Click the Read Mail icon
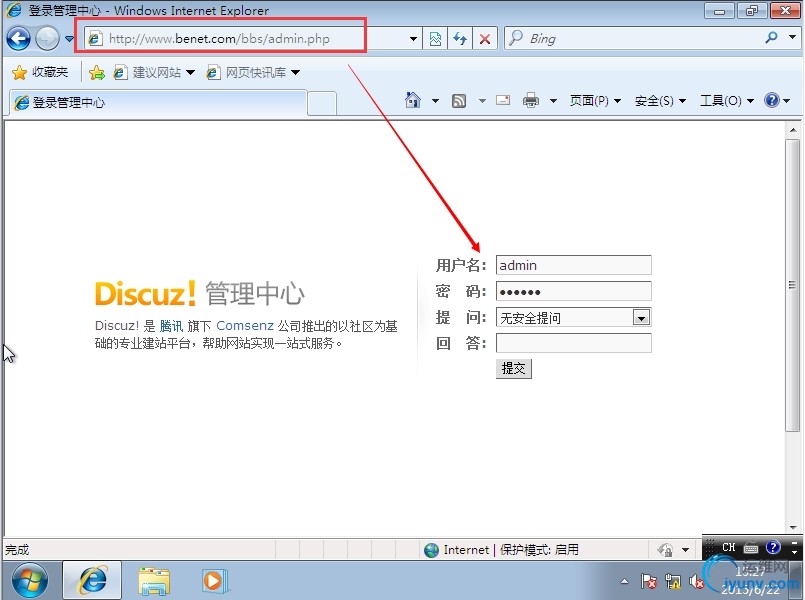 point(503,100)
